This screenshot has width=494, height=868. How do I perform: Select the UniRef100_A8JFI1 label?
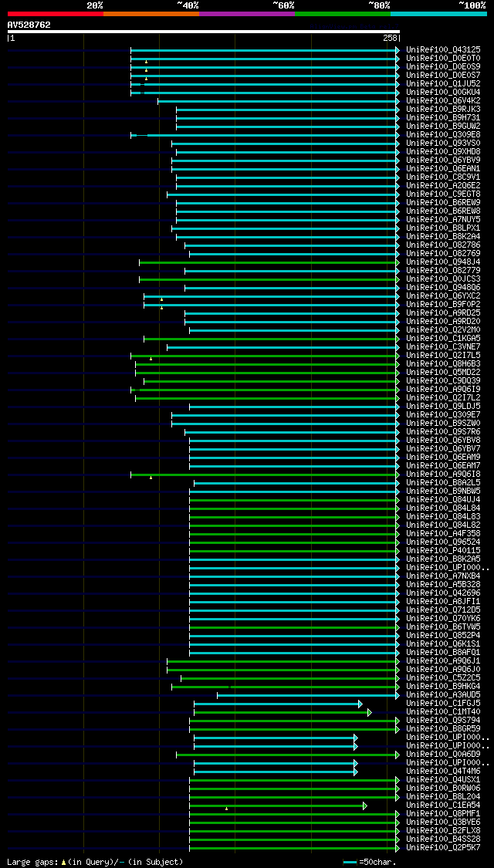(x=443, y=602)
